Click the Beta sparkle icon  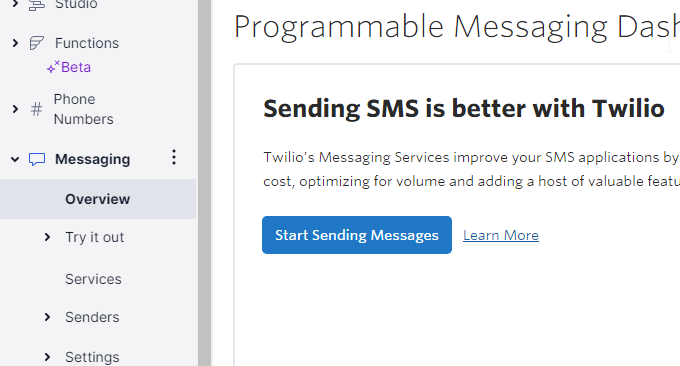(x=53, y=67)
